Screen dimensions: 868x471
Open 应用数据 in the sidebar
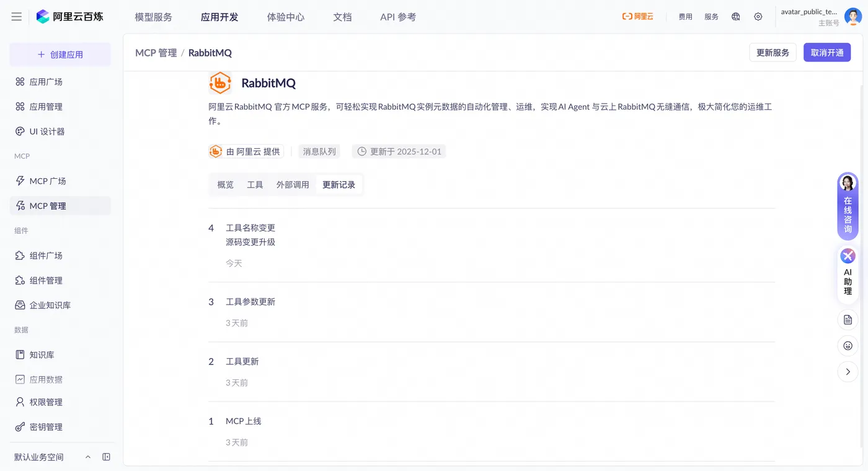coord(60,379)
